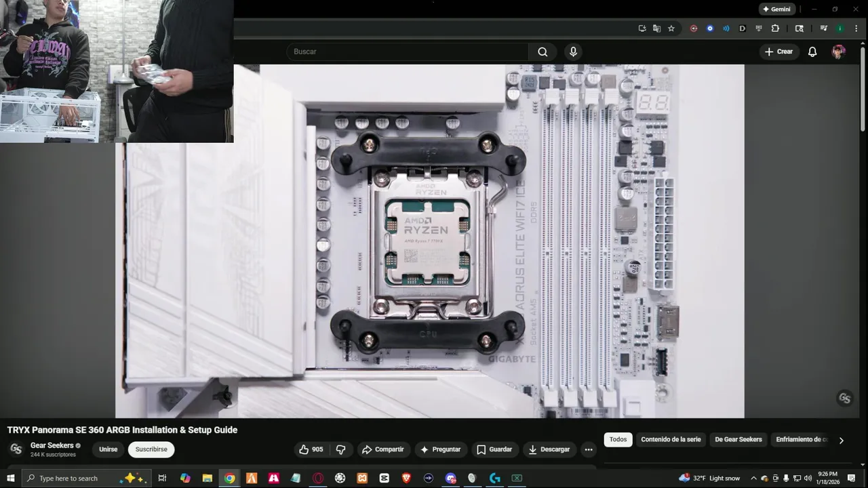Click the YouTube search magnifier button
This screenshot has height=488, width=868.
(542, 52)
